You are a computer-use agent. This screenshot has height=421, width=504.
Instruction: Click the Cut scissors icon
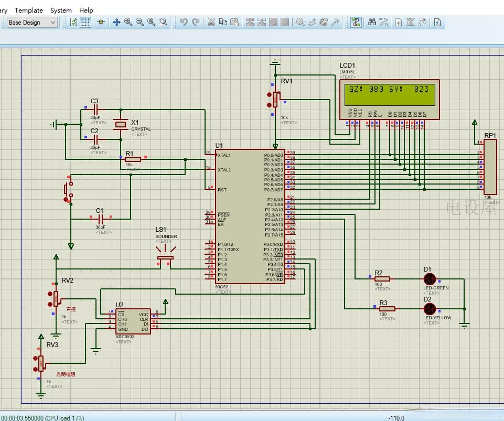tap(211, 22)
